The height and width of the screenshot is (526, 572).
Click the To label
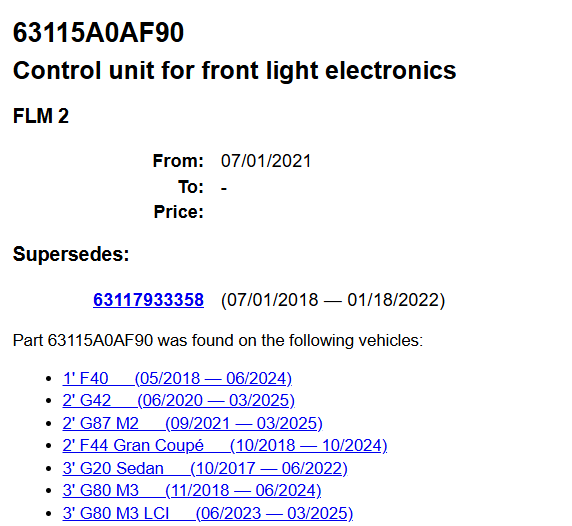(x=191, y=187)
